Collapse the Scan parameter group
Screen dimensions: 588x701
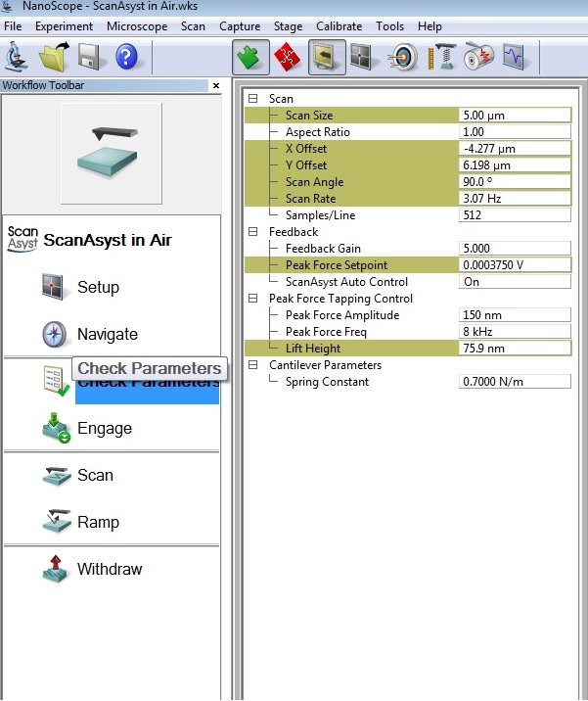tap(253, 99)
